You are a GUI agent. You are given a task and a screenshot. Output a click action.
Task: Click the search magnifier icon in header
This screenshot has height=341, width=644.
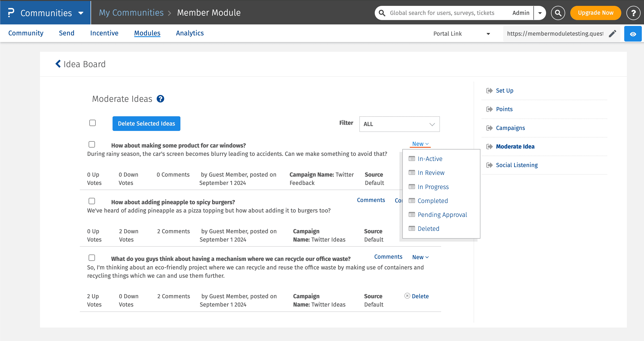[558, 13]
